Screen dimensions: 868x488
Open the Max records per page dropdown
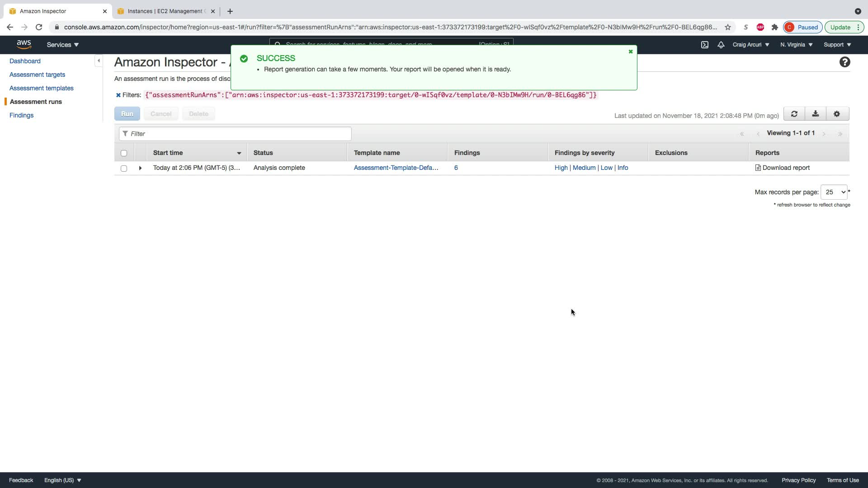coord(834,192)
